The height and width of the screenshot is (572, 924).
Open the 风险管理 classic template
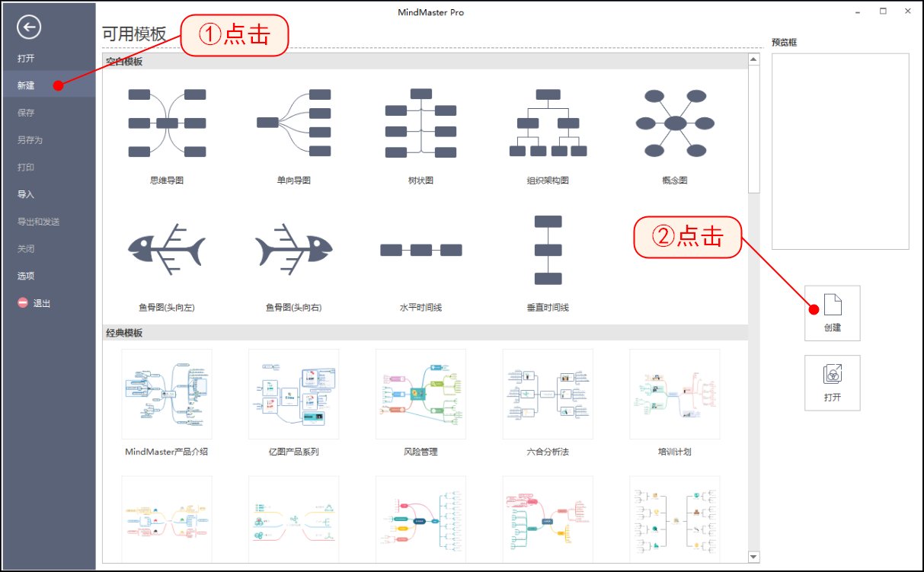tap(420, 394)
